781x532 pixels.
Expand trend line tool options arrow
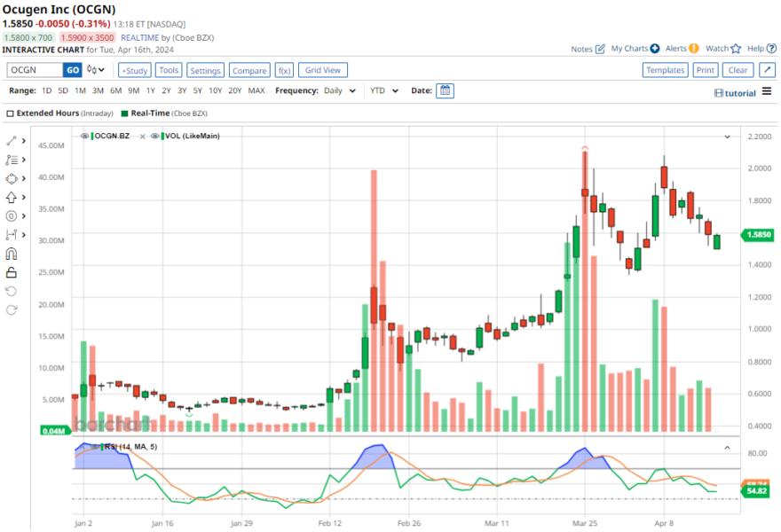pos(24,141)
